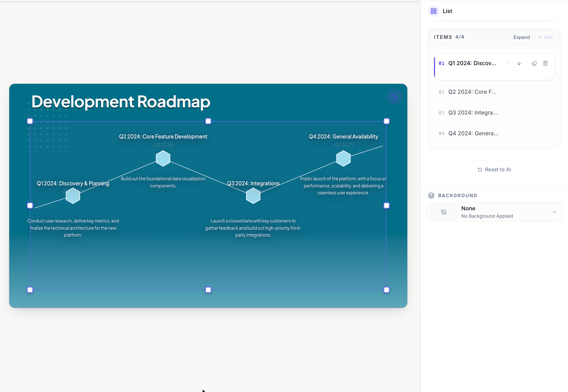Click the no-background image icon

pos(444,212)
